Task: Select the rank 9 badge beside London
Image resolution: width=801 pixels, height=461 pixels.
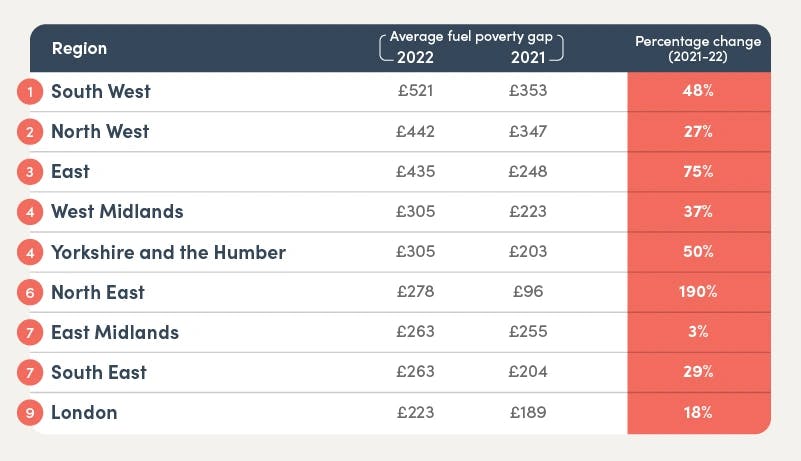Action: click(30, 412)
